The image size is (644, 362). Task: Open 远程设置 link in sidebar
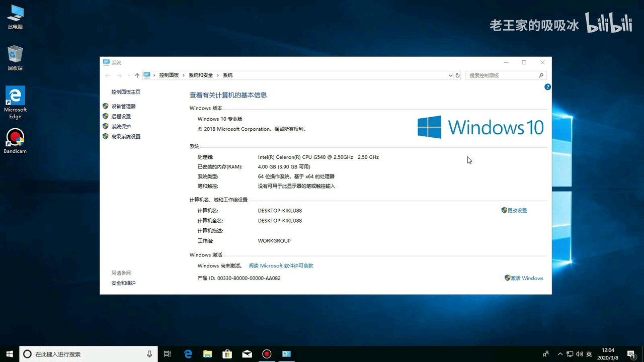pos(121,116)
